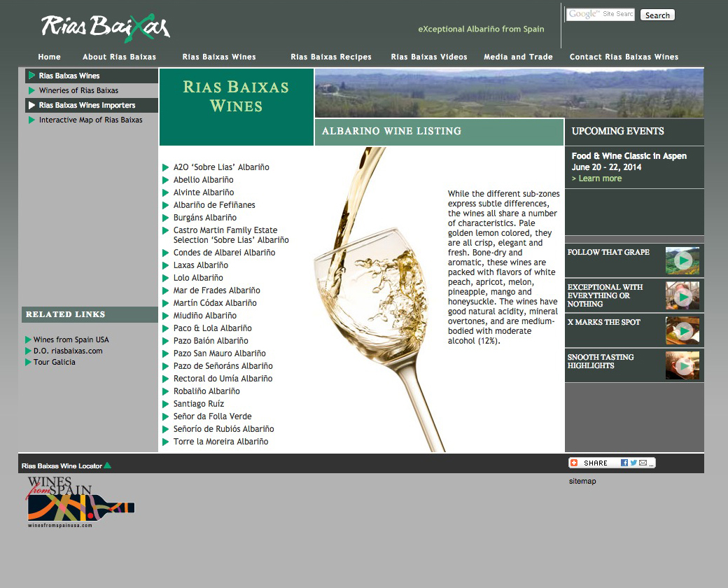
Task: Select Señor da Folla Verde
Action: [x=213, y=416]
